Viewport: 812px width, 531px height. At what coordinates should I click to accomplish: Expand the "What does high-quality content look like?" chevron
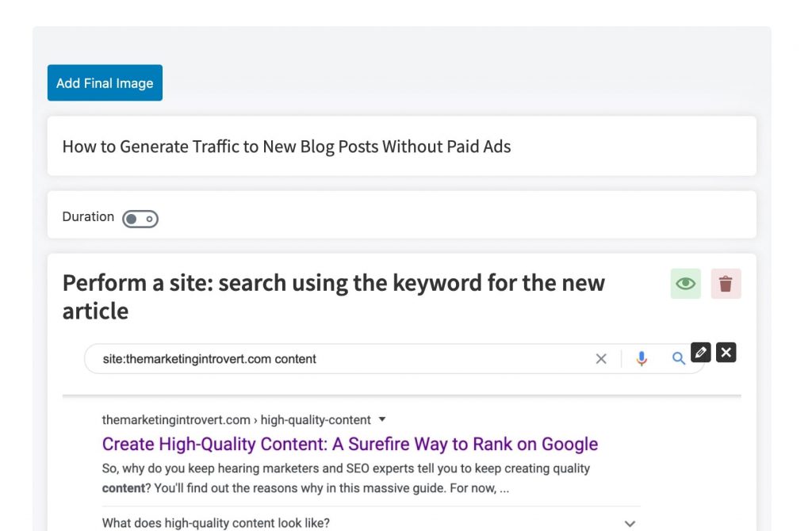tap(630, 524)
